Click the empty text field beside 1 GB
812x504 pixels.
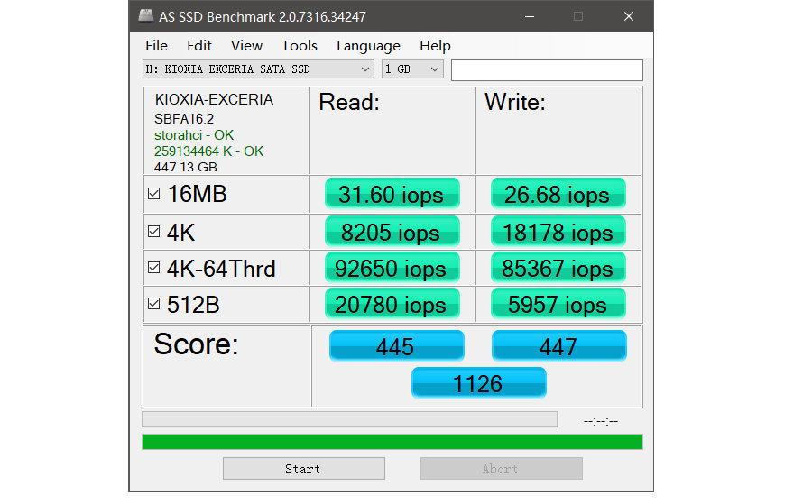point(547,69)
